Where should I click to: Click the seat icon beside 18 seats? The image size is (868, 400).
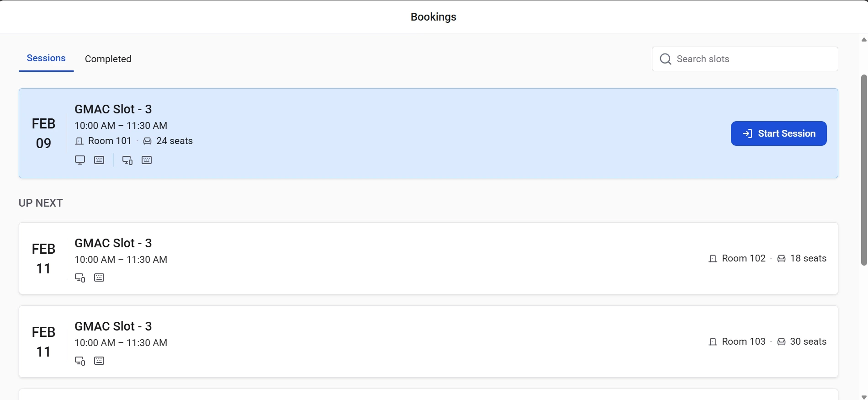[781, 259]
